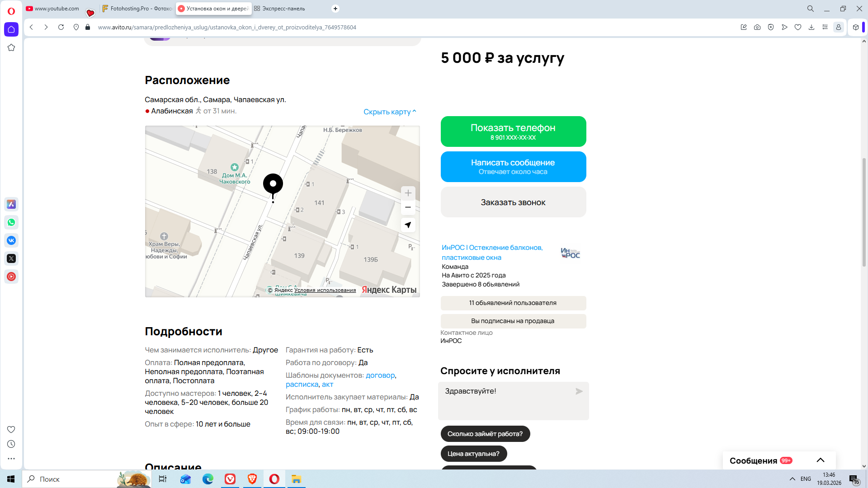Open browser history clock icon

tap(11, 444)
